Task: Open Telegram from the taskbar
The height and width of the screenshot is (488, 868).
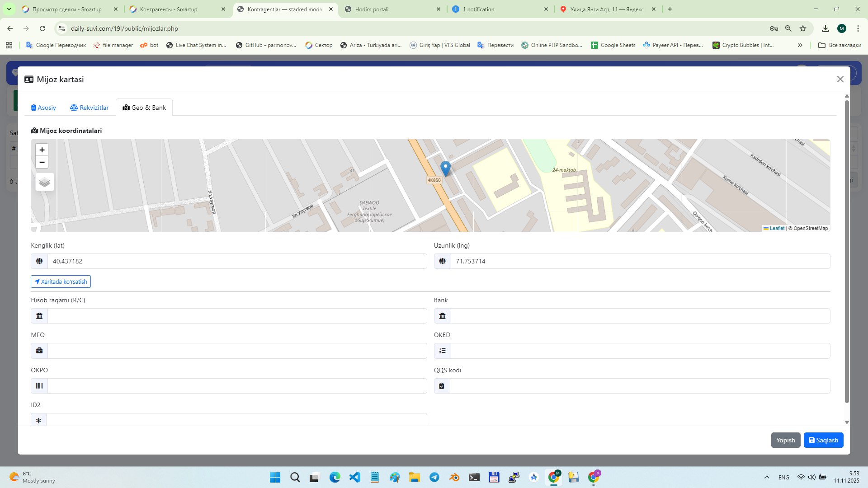Action: coord(434,477)
